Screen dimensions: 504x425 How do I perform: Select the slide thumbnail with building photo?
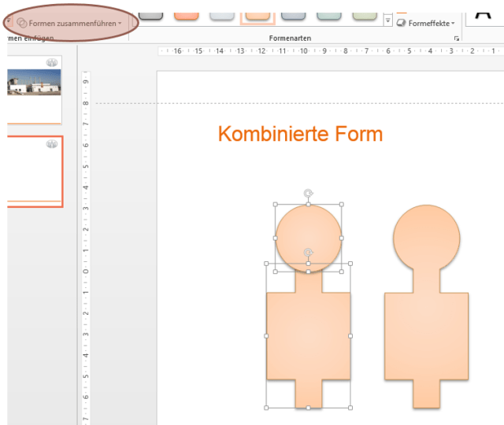coord(34,90)
